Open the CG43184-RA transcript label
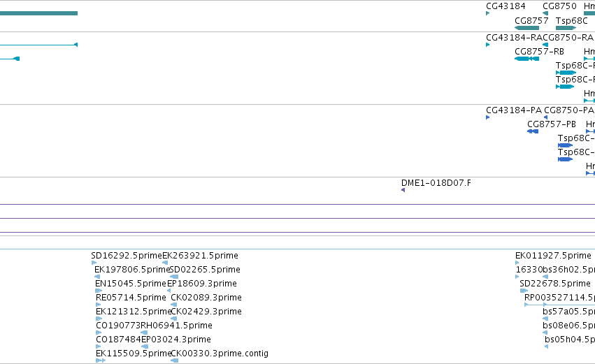 tap(514, 38)
